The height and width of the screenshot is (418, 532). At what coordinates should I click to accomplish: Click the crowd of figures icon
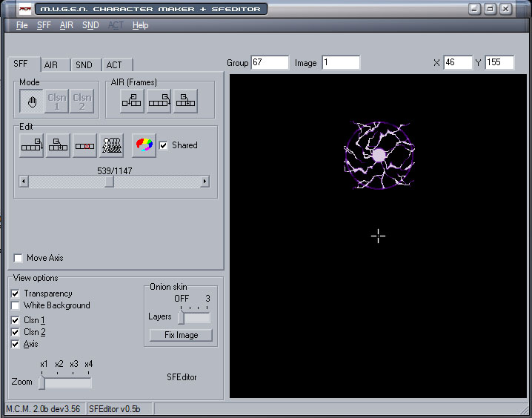tap(111, 146)
